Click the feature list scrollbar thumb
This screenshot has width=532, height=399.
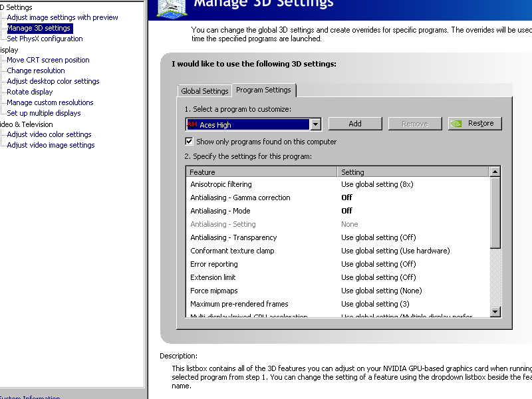click(x=495, y=213)
